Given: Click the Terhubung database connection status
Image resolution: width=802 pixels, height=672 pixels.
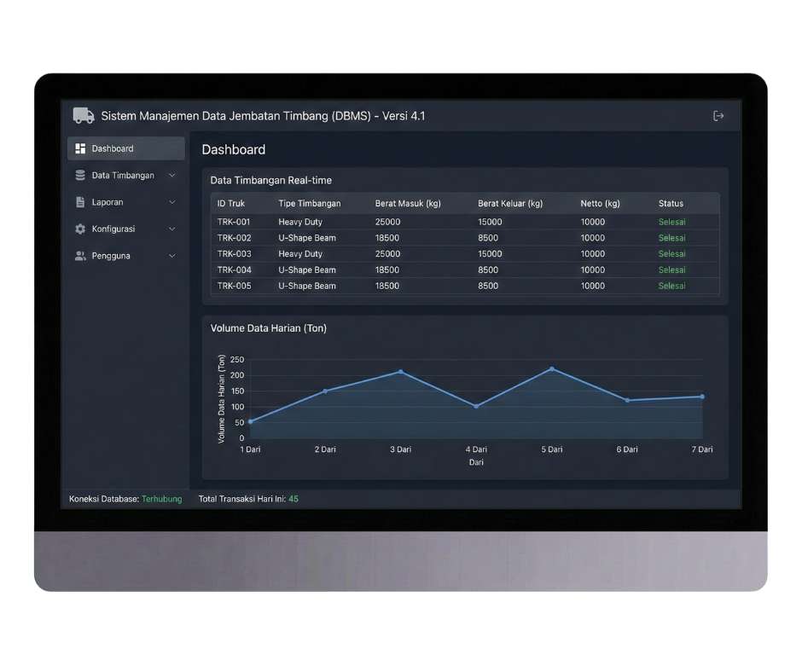Looking at the screenshot, I should 161,499.
